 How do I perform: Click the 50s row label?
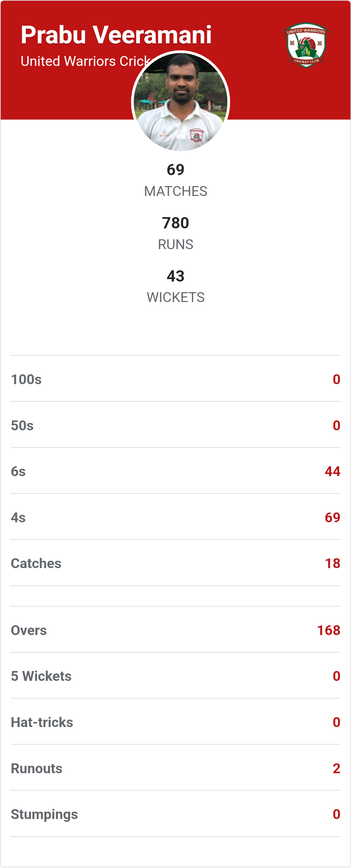tap(22, 425)
